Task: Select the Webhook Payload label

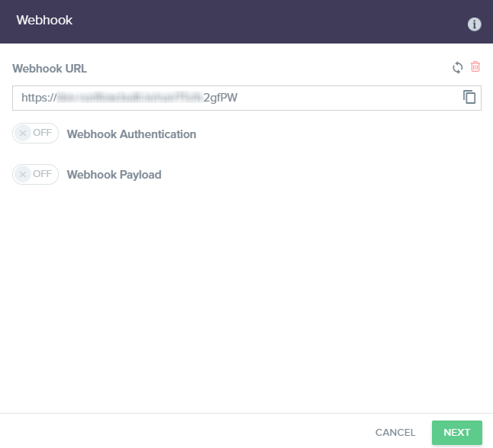Action: [x=114, y=175]
